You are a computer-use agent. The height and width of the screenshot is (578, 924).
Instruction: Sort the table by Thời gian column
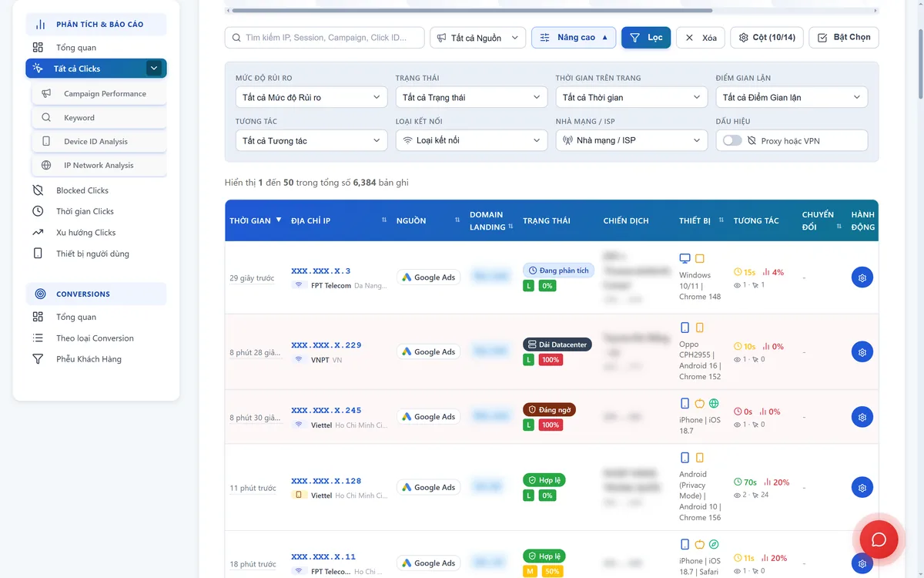click(256, 220)
